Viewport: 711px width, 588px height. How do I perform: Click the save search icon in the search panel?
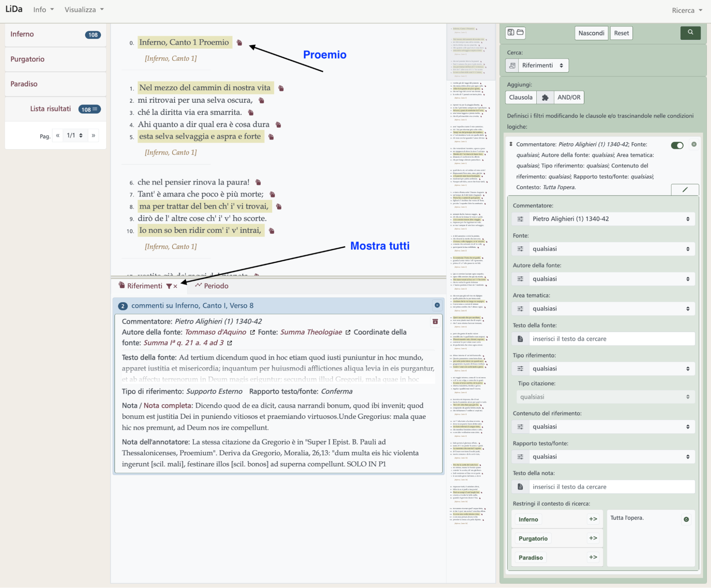pyautogui.click(x=510, y=32)
